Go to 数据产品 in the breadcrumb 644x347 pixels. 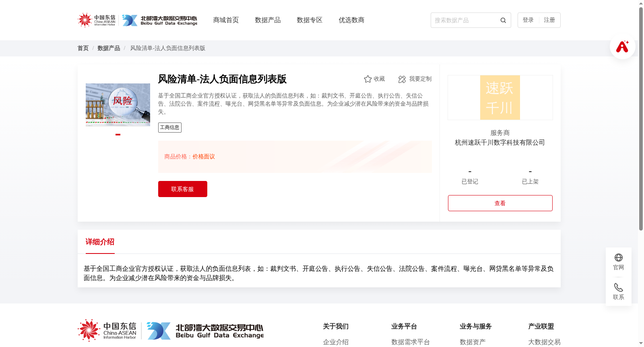pos(109,48)
